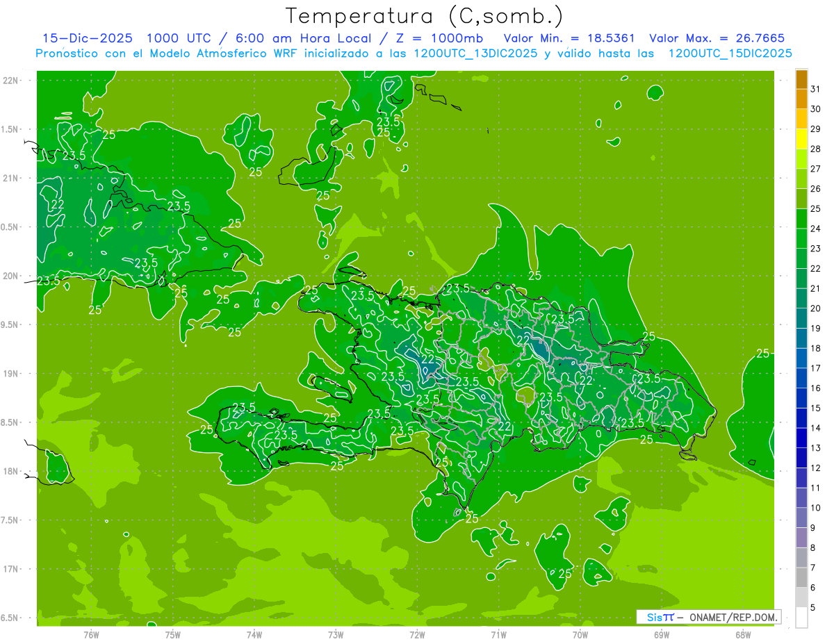Viewport: 834px width, 644px height.
Task: Click the color scale label '10'
Action: click(x=816, y=508)
